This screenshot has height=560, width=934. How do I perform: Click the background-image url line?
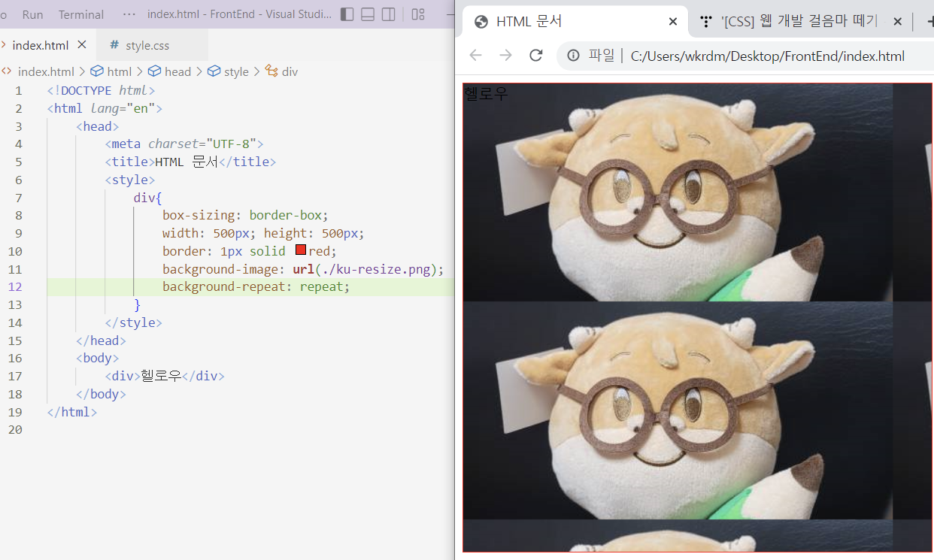tap(303, 269)
